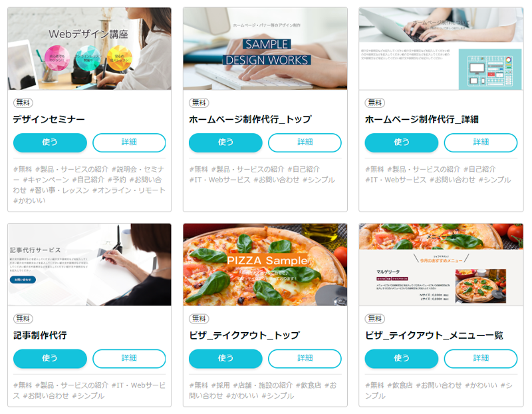This screenshot has width=532, height=414.
Task: Click 使う for ホームページ制作代行_トップ
Action: 225,142
